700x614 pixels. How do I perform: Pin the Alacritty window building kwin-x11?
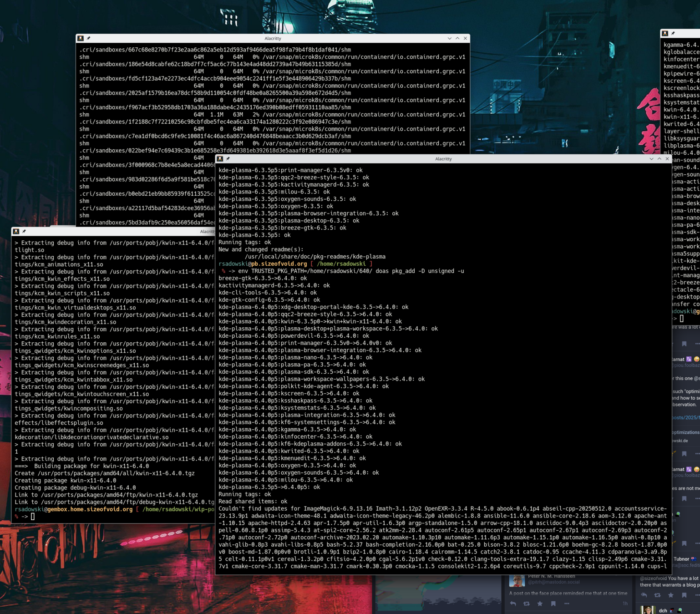click(x=24, y=232)
